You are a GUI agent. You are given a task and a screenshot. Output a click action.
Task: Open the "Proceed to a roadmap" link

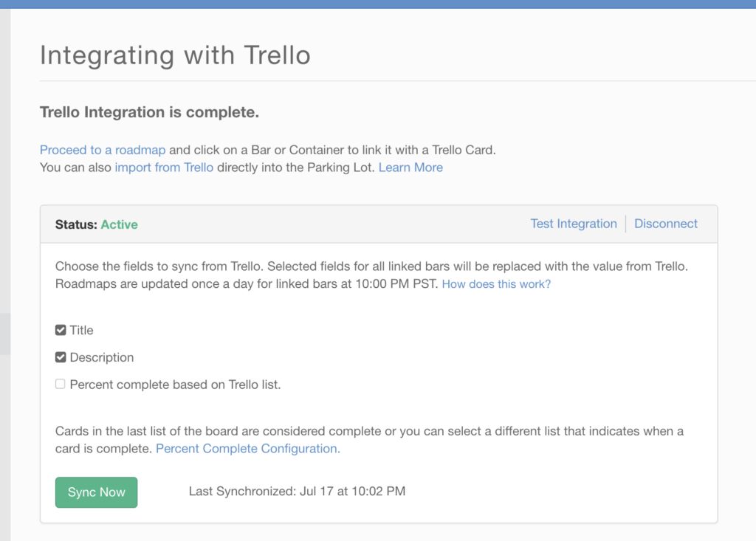(102, 150)
